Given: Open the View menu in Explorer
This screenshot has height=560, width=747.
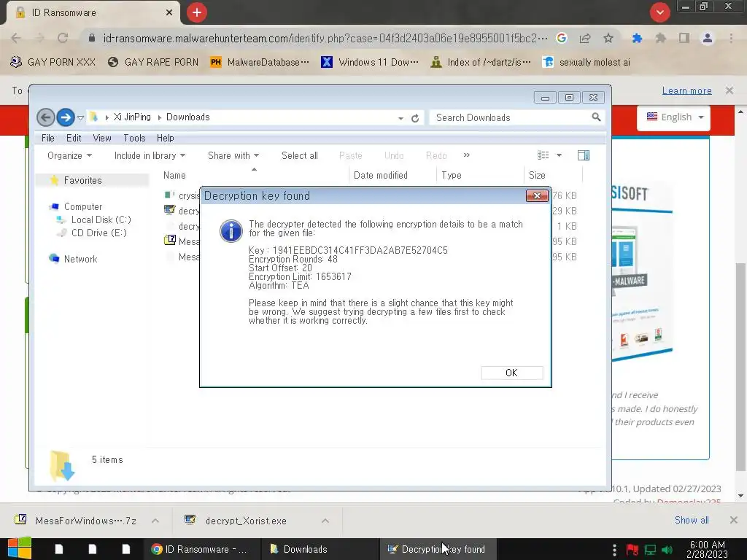Looking at the screenshot, I should pyautogui.click(x=102, y=138).
